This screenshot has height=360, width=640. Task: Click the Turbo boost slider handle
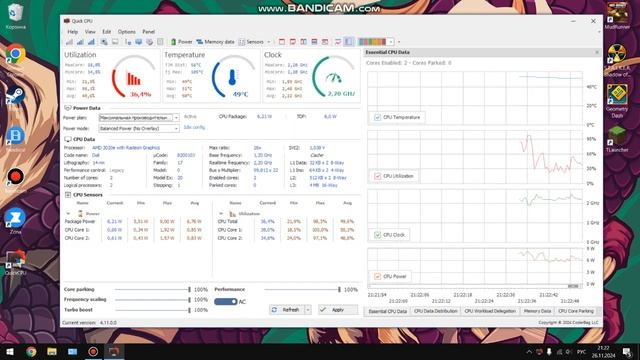coord(189,310)
